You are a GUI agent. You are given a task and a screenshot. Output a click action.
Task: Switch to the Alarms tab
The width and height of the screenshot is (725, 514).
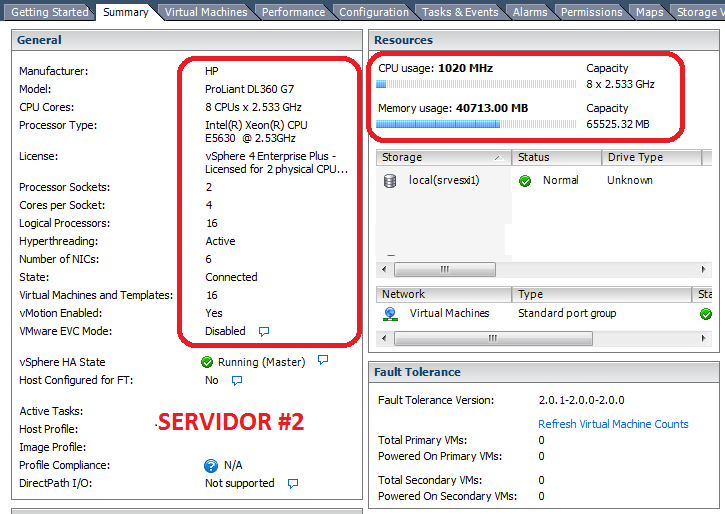pos(530,12)
